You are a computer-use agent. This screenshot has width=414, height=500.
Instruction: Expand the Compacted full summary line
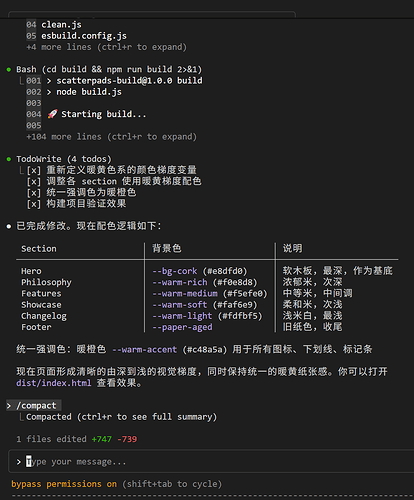click(122, 417)
